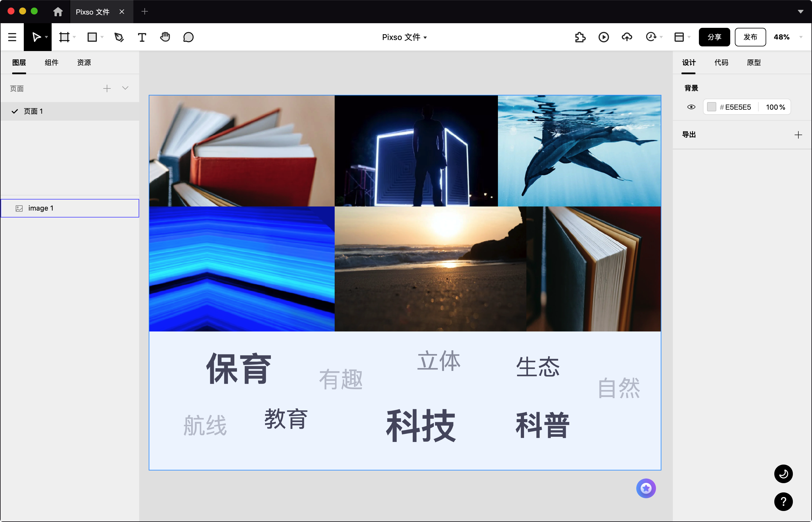Select the Comment bubble tool
Viewport: 812px width, 522px height.
coord(188,37)
